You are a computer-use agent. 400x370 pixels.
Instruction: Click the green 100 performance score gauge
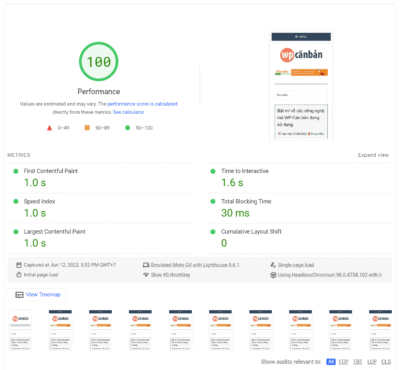99,62
